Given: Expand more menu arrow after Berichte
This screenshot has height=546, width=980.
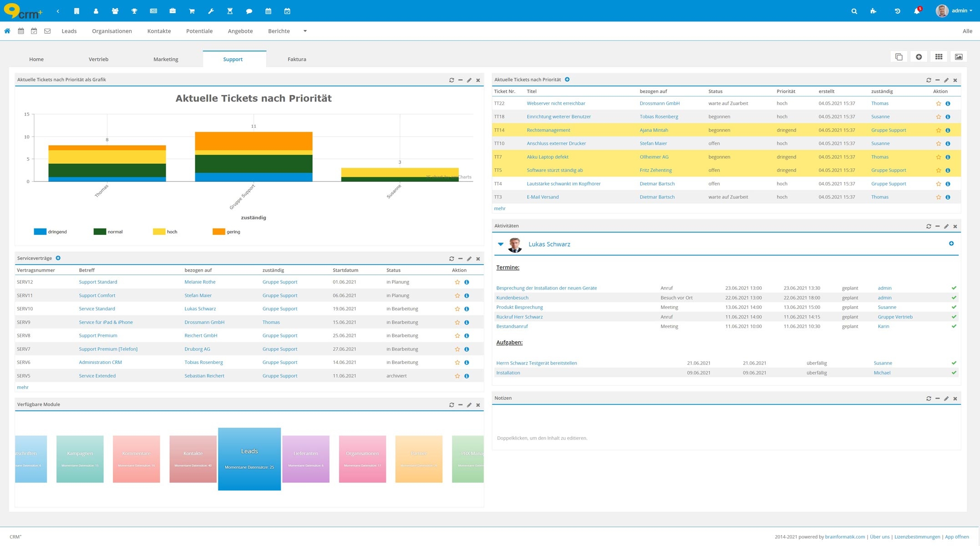Looking at the screenshot, I should 305,31.
